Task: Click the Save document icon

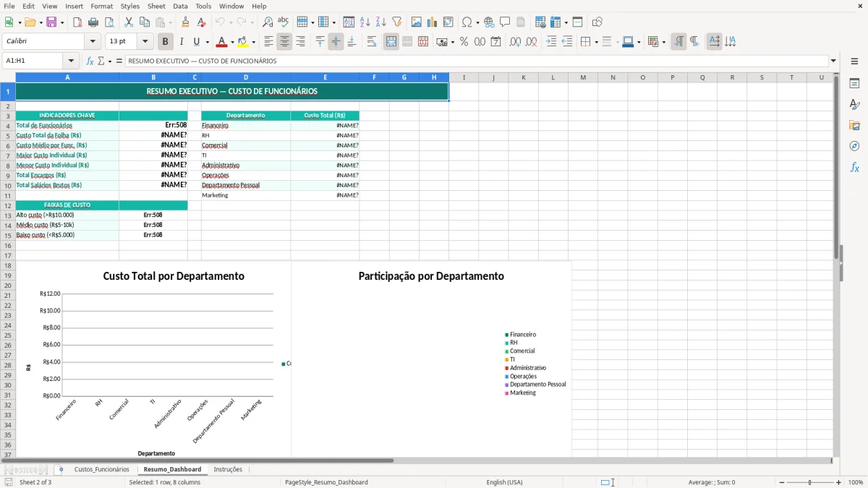Action: (x=51, y=22)
